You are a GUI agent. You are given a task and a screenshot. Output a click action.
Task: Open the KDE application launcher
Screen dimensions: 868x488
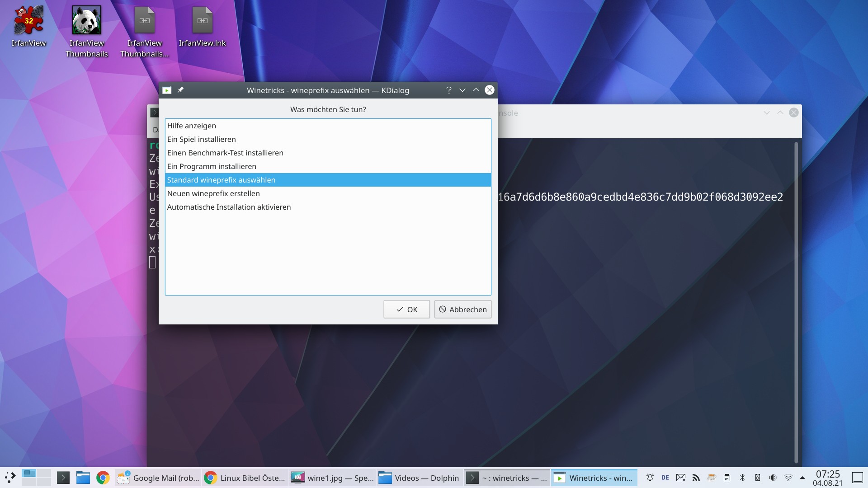pyautogui.click(x=10, y=477)
